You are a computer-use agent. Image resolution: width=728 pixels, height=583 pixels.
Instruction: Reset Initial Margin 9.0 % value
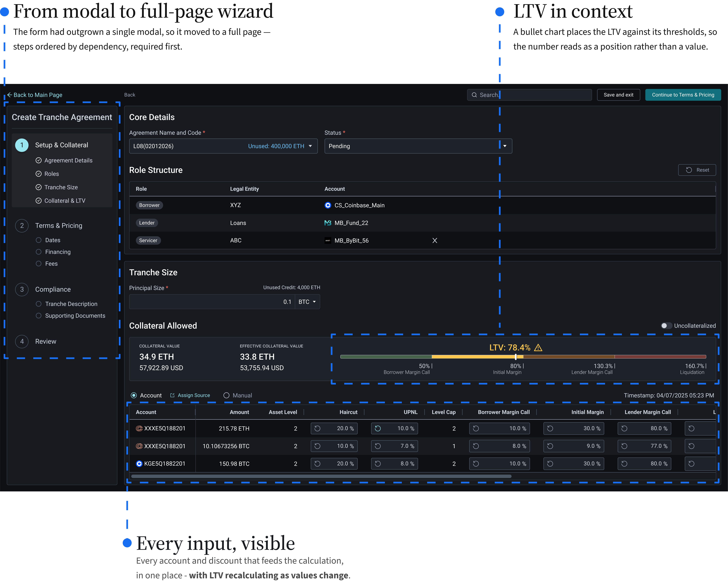(550, 446)
